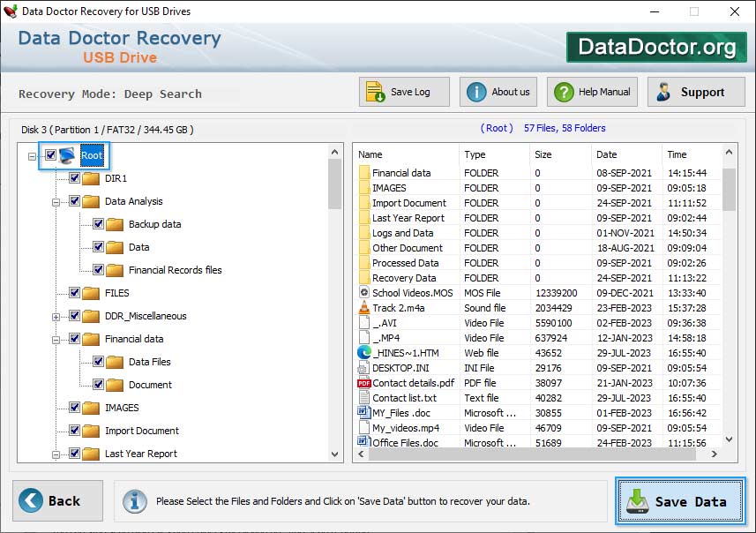Viewport: 756px width, 533px height.
Task: Select the Logs and Data row
Action: pos(539,233)
